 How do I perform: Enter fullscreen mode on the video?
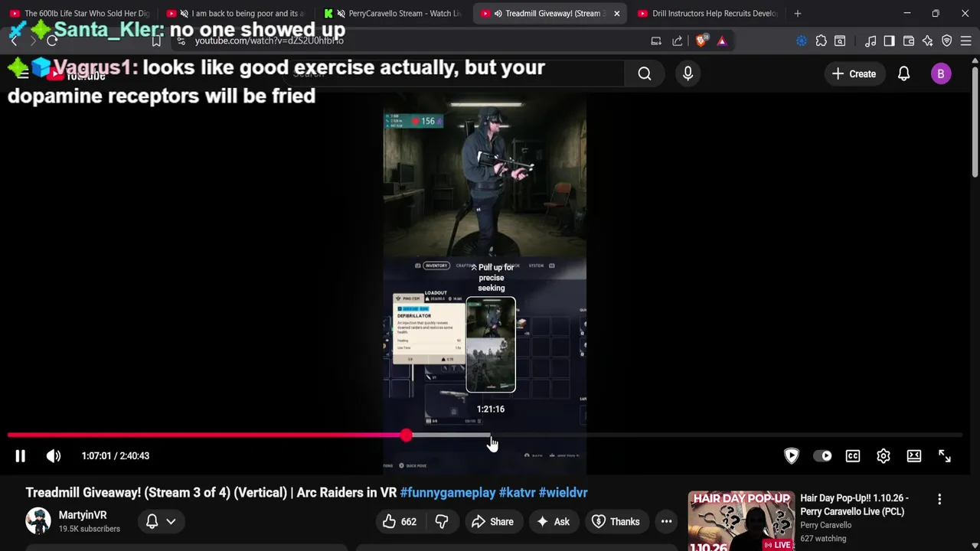coord(945,456)
